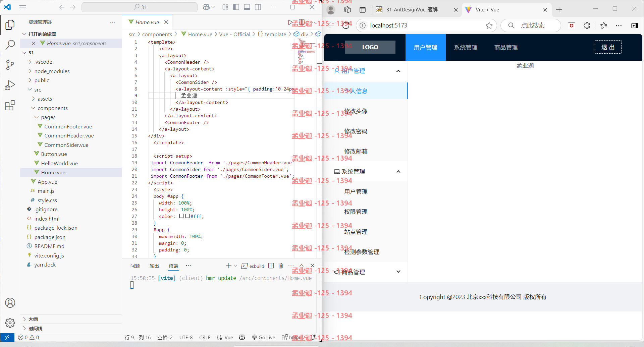The image size is (644, 347).
Task: Open the Search view in activity bar
Action: tap(10, 45)
